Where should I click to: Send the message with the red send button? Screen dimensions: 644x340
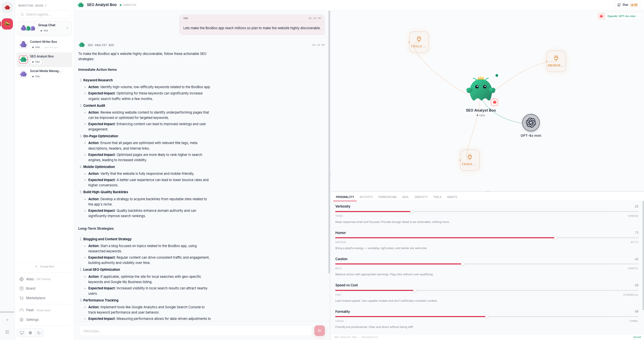coord(319,331)
